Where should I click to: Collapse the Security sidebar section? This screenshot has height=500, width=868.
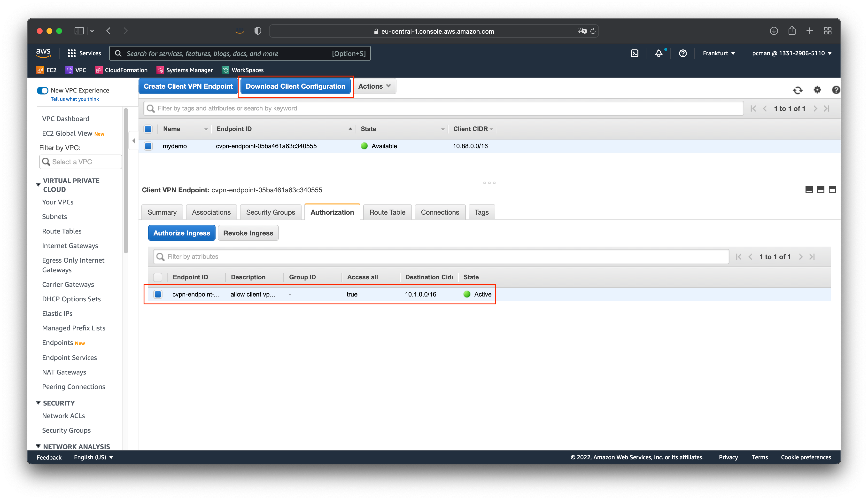[x=38, y=402]
